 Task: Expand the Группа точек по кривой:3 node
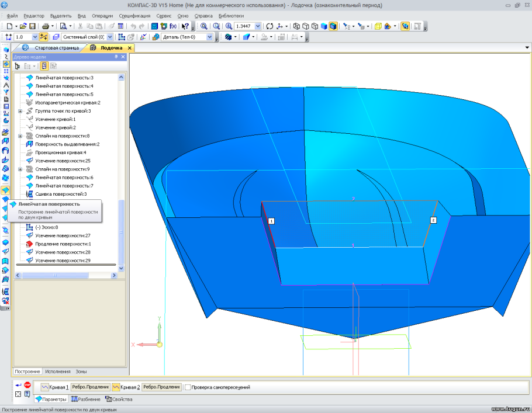[x=20, y=111]
